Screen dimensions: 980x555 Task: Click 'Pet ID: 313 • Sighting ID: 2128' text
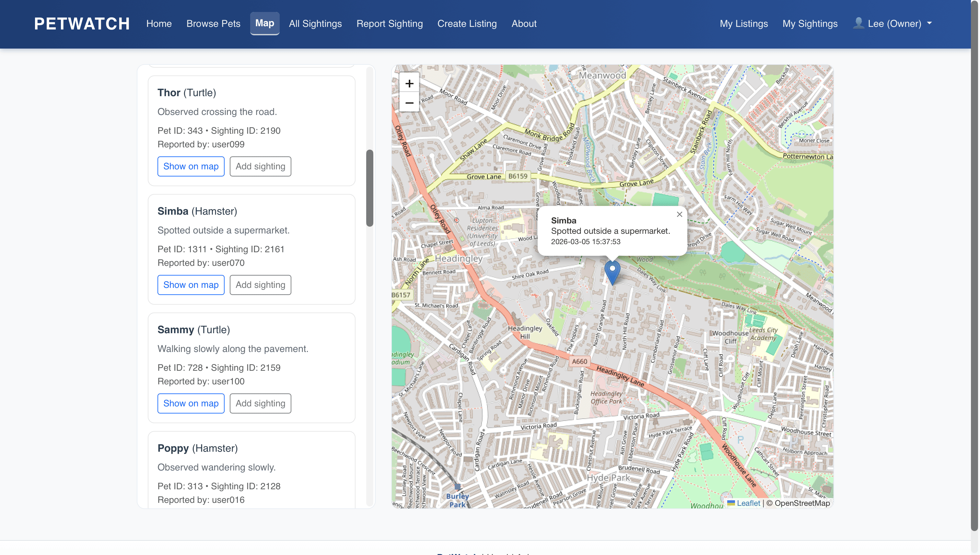[x=219, y=486]
